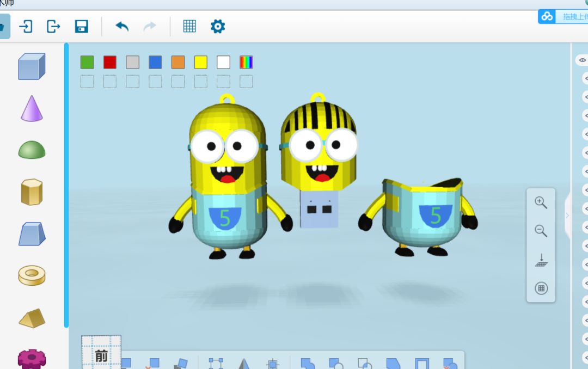The width and height of the screenshot is (588, 369).
Task: Select the magenta gear primitive
Action: 32,359
